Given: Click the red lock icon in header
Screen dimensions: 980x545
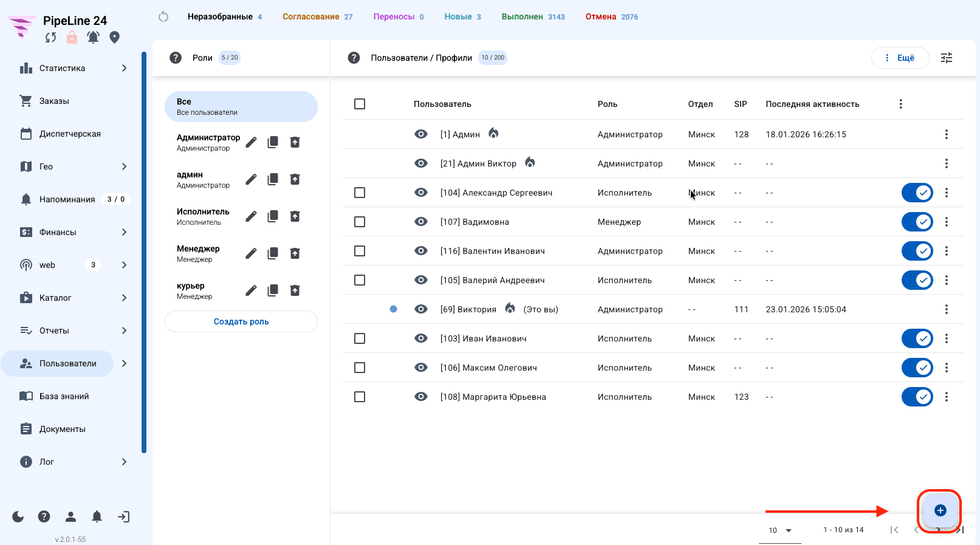Looking at the screenshot, I should pyautogui.click(x=72, y=37).
